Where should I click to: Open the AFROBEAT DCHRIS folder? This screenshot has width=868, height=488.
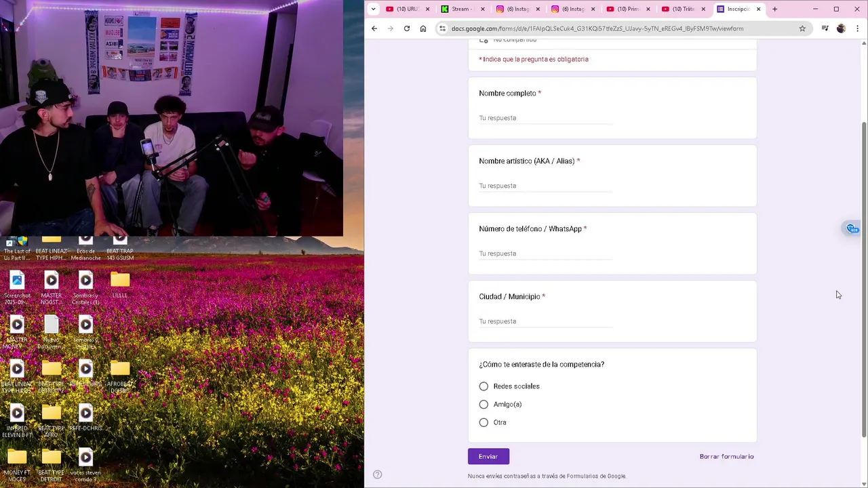tap(120, 376)
